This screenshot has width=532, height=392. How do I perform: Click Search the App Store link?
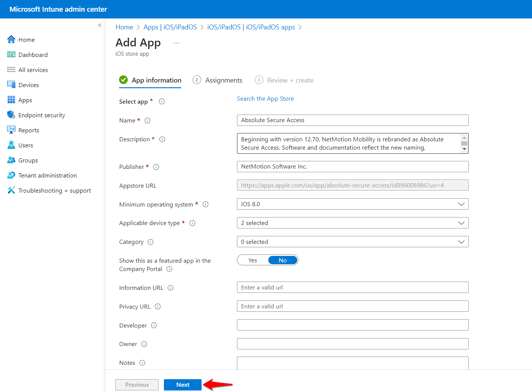pos(265,99)
